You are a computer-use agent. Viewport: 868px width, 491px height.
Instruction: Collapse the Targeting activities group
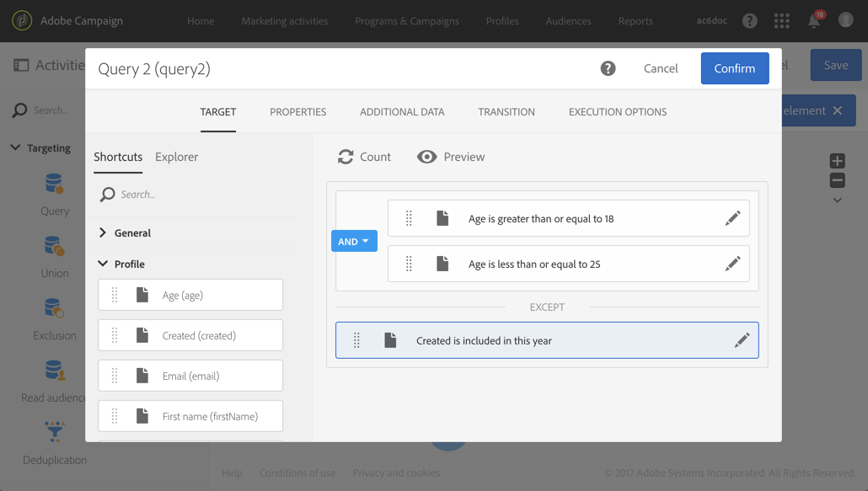coord(15,147)
